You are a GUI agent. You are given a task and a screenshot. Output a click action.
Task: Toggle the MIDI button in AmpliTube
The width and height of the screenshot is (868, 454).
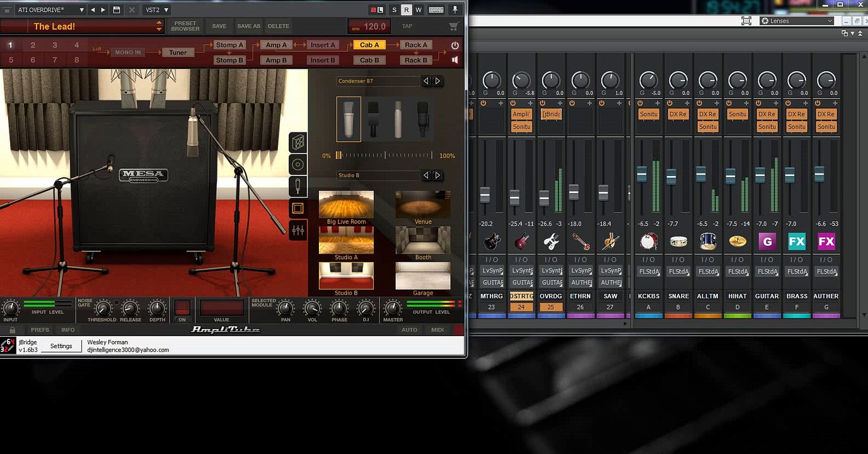[x=437, y=330]
